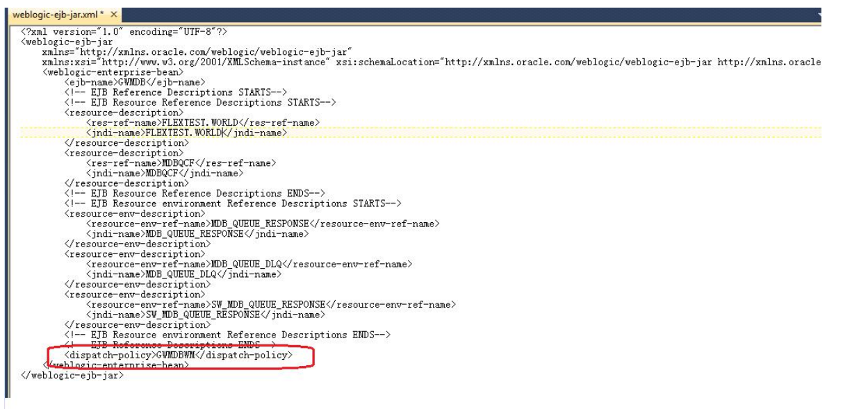Click the xmlns weblogic-ejb-jar namespace line
The image size is (868, 409).
[197, 52]
